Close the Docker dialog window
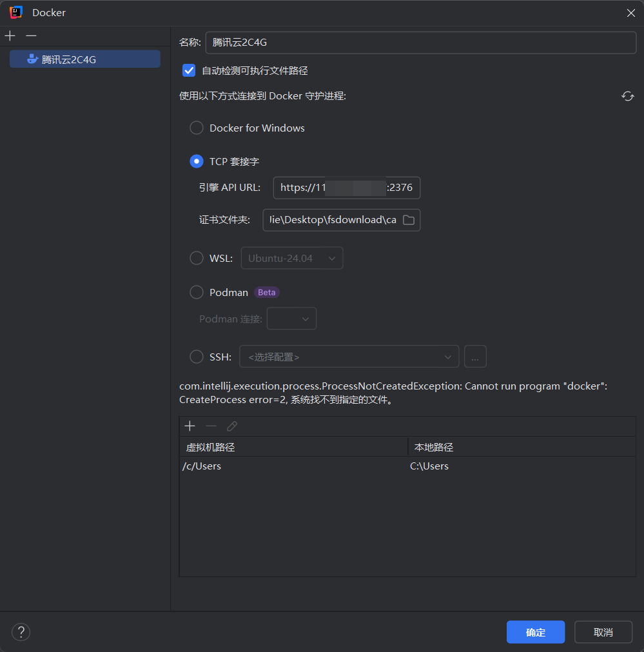The image size is (644, 652). [x=630, y=13]
